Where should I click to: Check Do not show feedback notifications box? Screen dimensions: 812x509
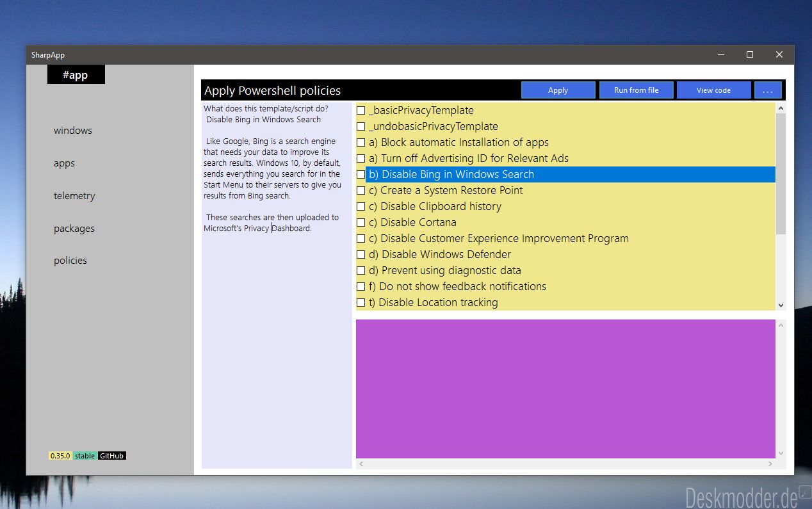361,286
